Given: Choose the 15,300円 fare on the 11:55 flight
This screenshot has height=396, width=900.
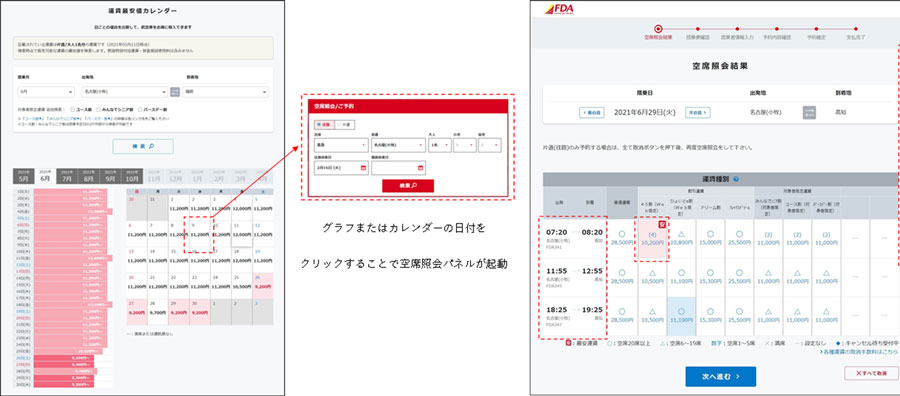Looking at the screenshot, I should pos(710,277).
